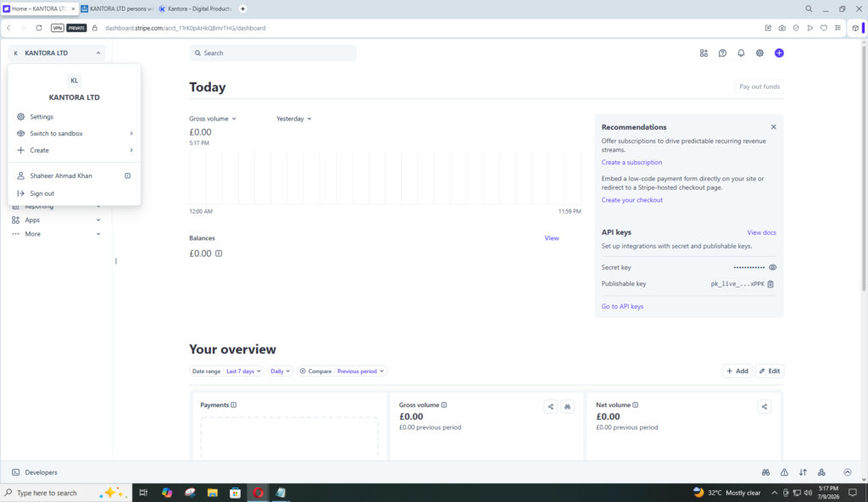Click the Balances info icon
Screen dimensions: 868x502
(x=219, y=254)
